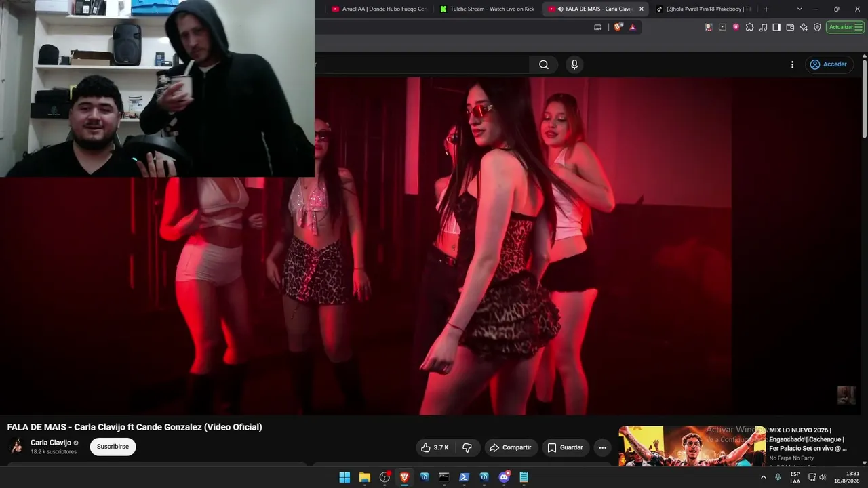Viewport: 868px width, 488px height.
Task: Open Brave VPN shield icon
Action: point(817,27)
